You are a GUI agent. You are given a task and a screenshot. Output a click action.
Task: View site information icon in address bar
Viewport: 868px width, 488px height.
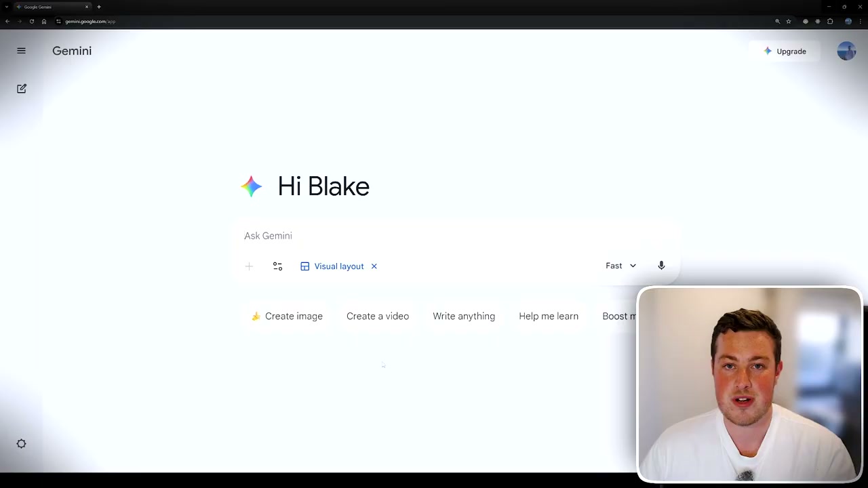pyautogui.click(x=58, y=21)
